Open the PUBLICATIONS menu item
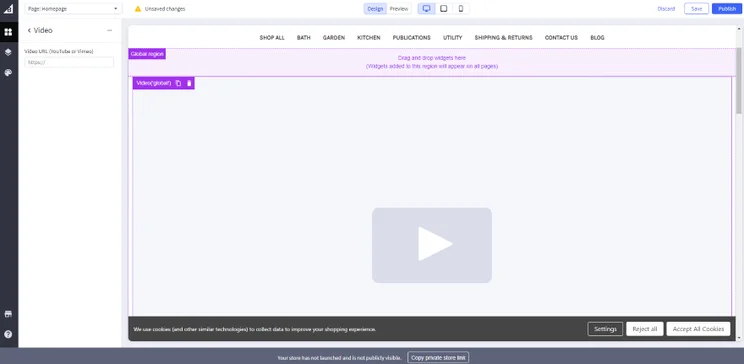 pyautogui.click(x=411, y=37)
